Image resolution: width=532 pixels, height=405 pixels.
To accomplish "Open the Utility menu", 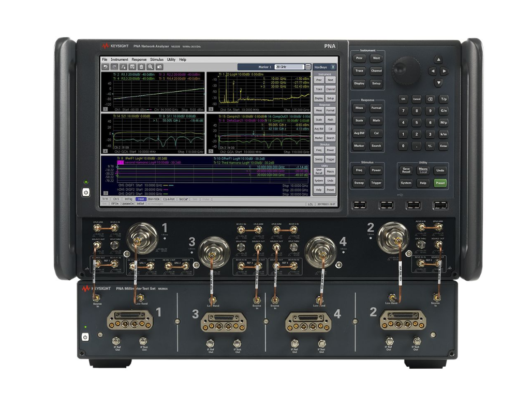I will (172, 60).
